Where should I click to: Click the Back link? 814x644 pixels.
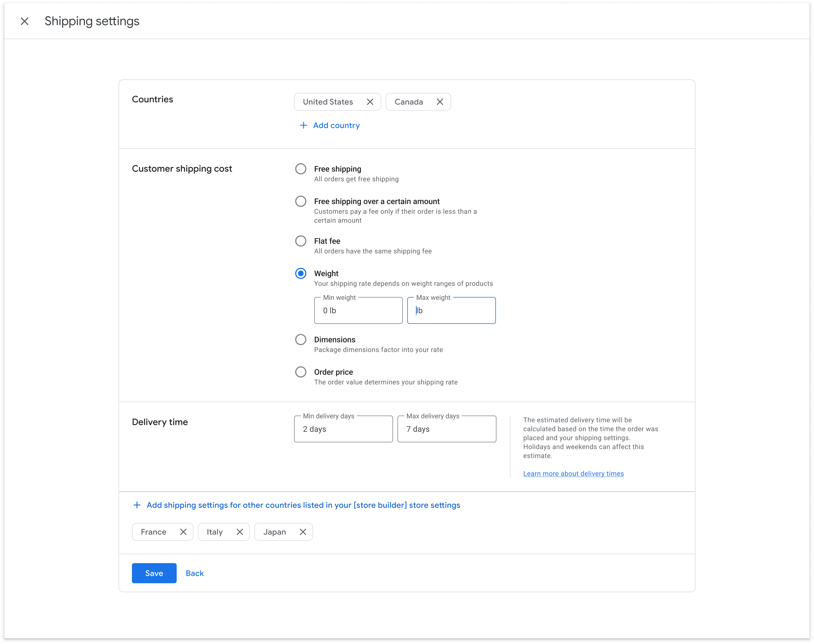[x=194, y=573]
